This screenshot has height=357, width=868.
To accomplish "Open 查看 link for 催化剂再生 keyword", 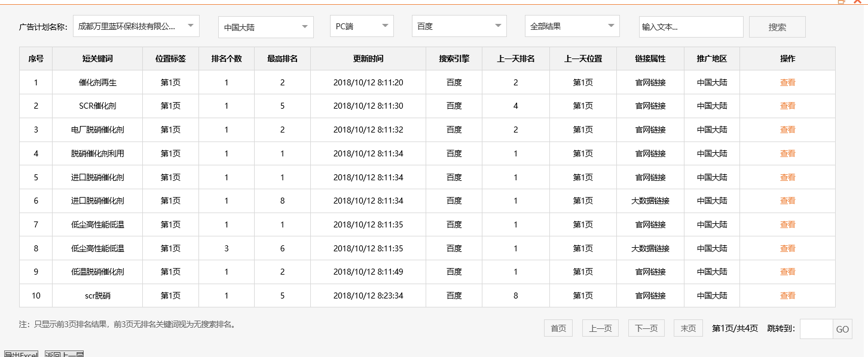I will 788,82.
